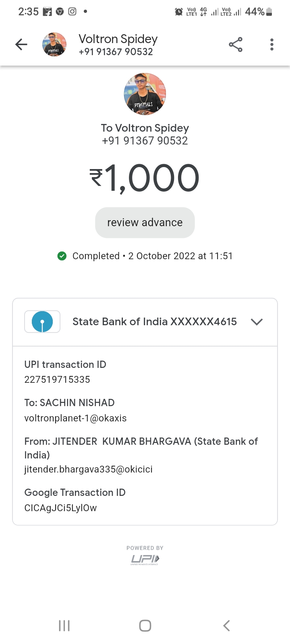Tap the Instagram notification icon in status bar

[x=72, y=12]
